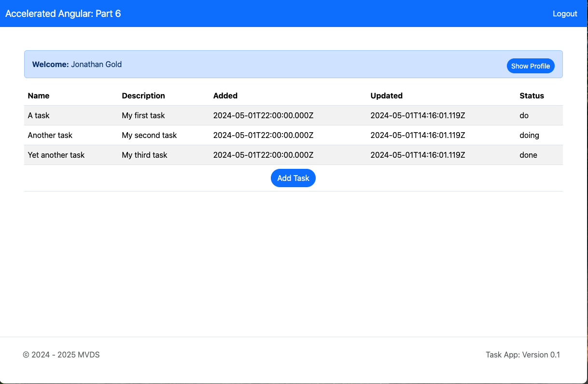Click the Updated date in 'Another task' row
This screenshot has width=588, height=384.
tap(418, 135)
